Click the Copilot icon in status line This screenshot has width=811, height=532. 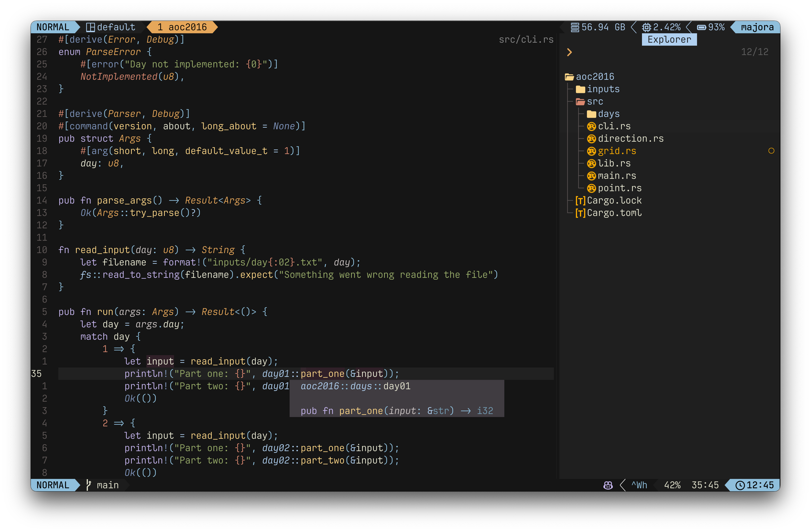[608, 485]
